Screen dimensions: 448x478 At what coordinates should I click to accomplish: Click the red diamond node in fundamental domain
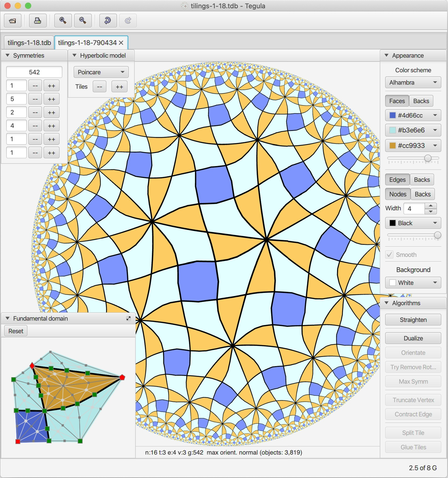click(x=32, y=366)
